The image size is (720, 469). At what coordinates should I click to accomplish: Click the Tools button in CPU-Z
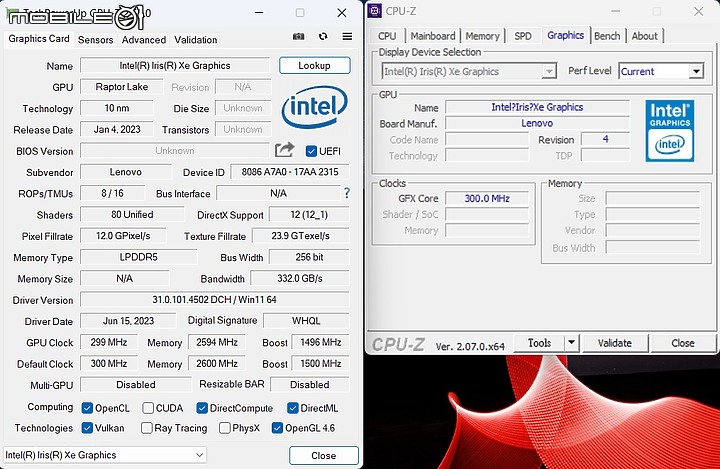point(539,343)
